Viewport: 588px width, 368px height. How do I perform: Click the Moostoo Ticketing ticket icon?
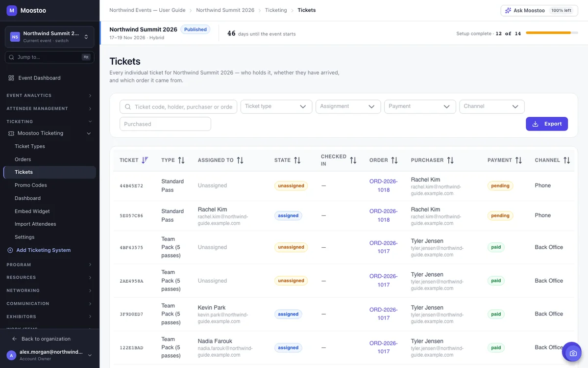click(11, 133)
